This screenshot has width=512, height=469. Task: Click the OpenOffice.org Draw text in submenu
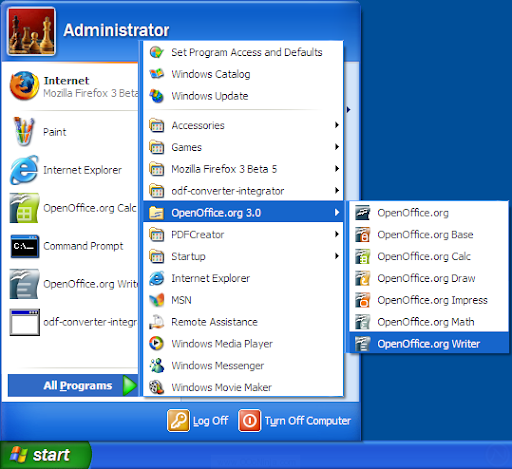tap(426, 278)
